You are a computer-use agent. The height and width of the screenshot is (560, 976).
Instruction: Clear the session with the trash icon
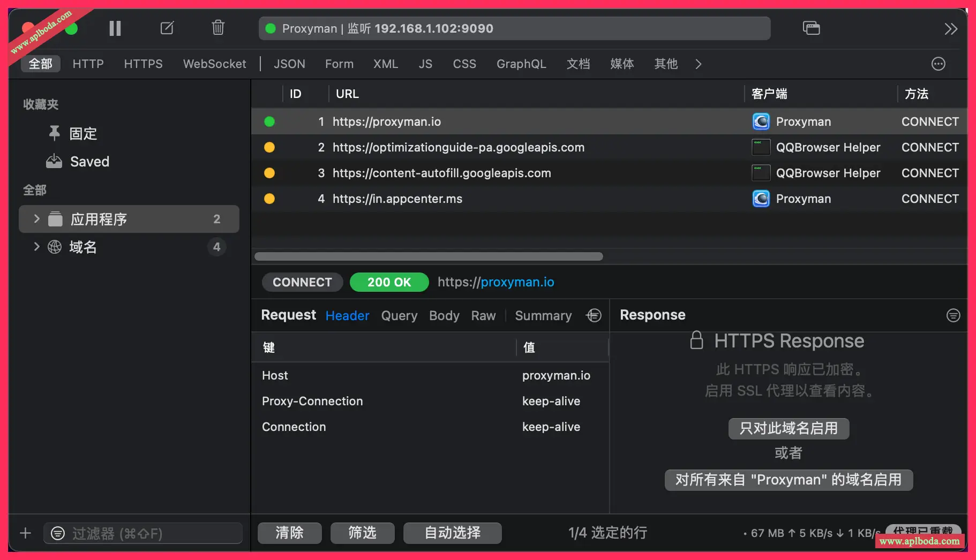click(x=217, y=27)
